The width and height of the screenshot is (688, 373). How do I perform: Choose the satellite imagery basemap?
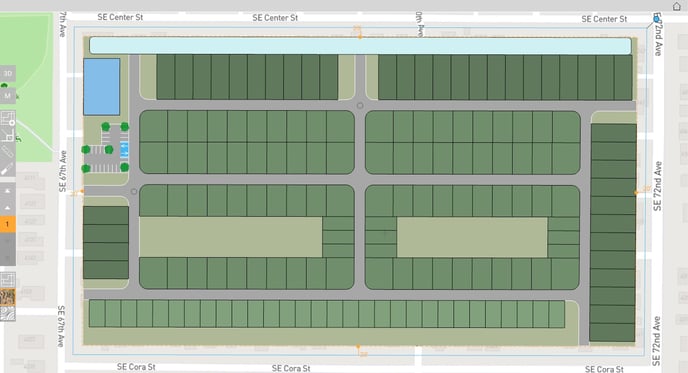pyautogui.click(x=7, y=297)
